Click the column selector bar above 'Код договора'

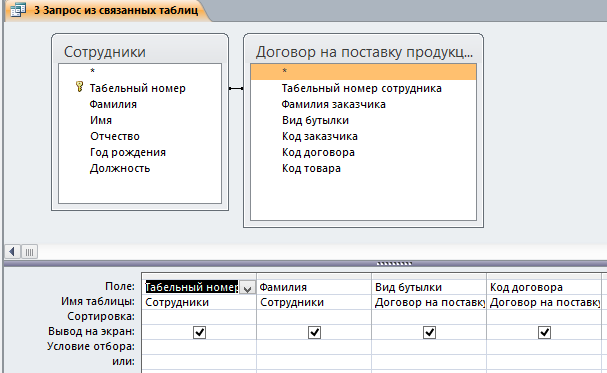tap(544, 276)
